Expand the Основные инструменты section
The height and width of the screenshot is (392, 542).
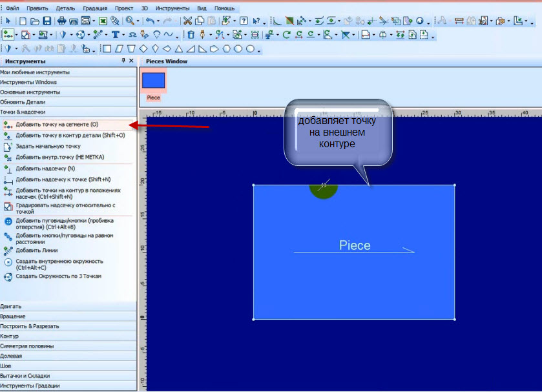pos(68,92)
